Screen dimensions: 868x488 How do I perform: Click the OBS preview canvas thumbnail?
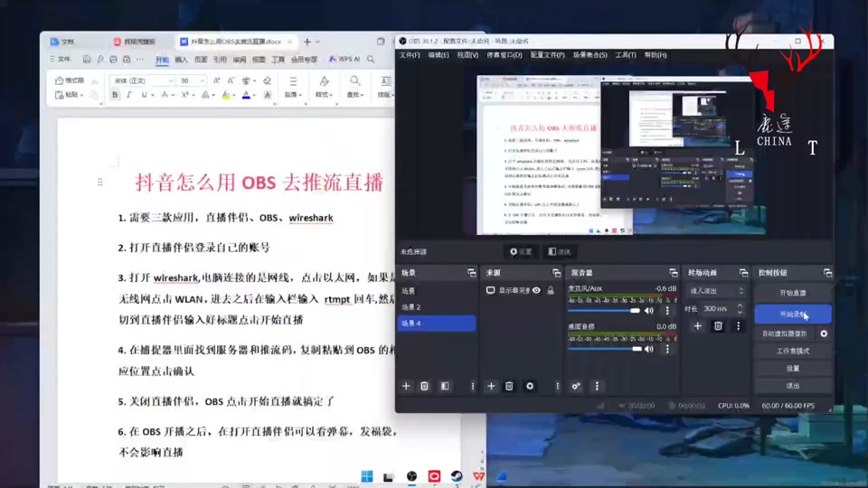[621, 155]
